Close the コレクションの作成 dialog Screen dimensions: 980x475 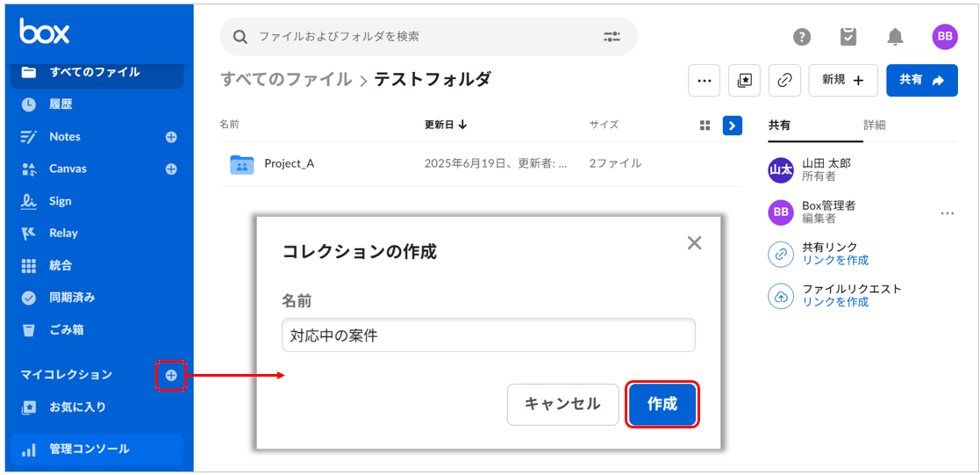[694, 243]
